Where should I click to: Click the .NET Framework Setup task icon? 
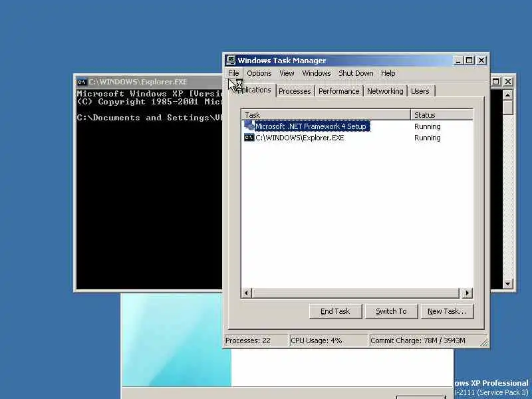click(x=249, y=126)
